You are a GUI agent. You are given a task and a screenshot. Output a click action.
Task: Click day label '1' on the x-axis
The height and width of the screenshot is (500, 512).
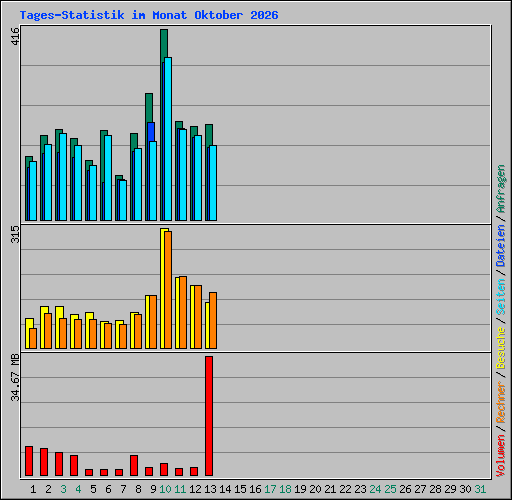(33, 489)
